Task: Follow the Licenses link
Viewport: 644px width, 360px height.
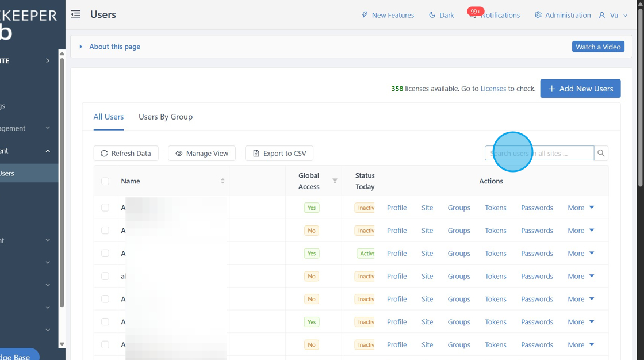Action: pos(493,89)
